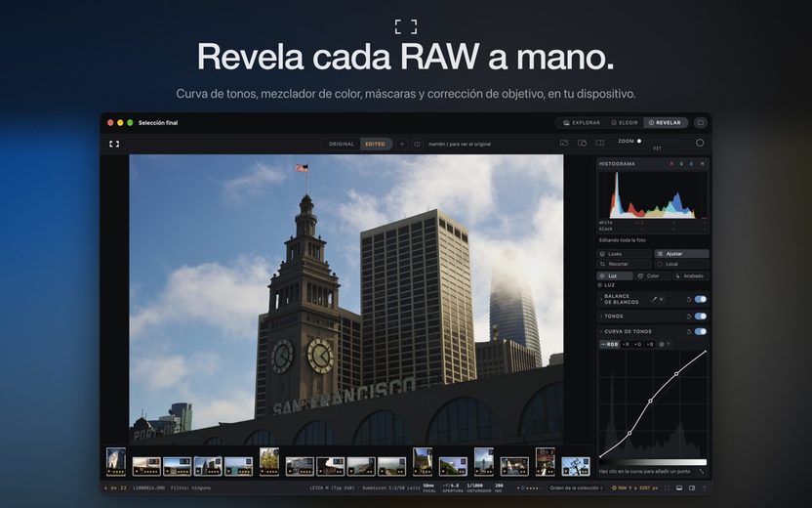Open the Recortar crop button
Image resolution: width=812 pixels, height=508 pixels.
624,264
